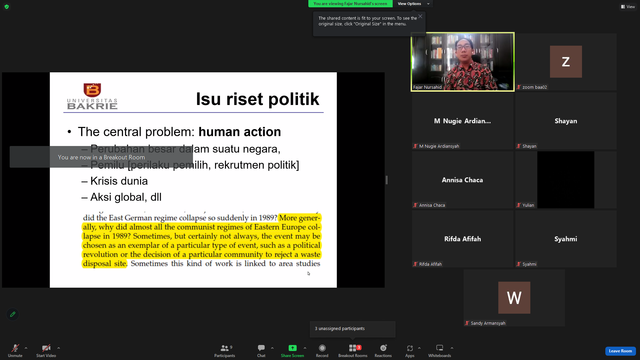Image resolution: width=640 pixels, height=360 pixels.
Task: Open View Options dropdown at top
Action: [413, 4]
